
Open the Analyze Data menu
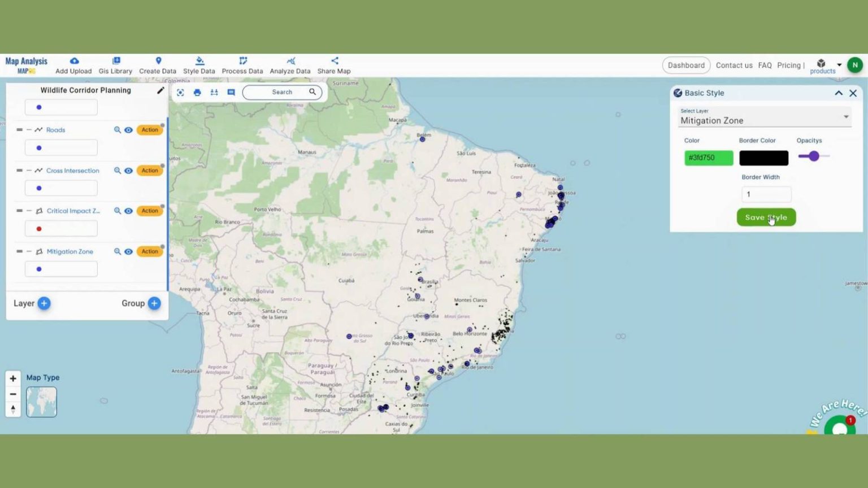tap(290, 66)
